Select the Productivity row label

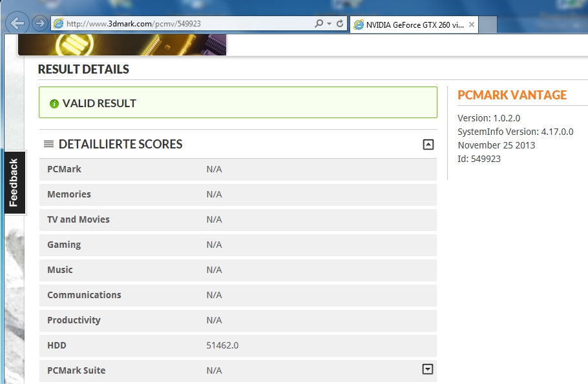tap(74, 320)
